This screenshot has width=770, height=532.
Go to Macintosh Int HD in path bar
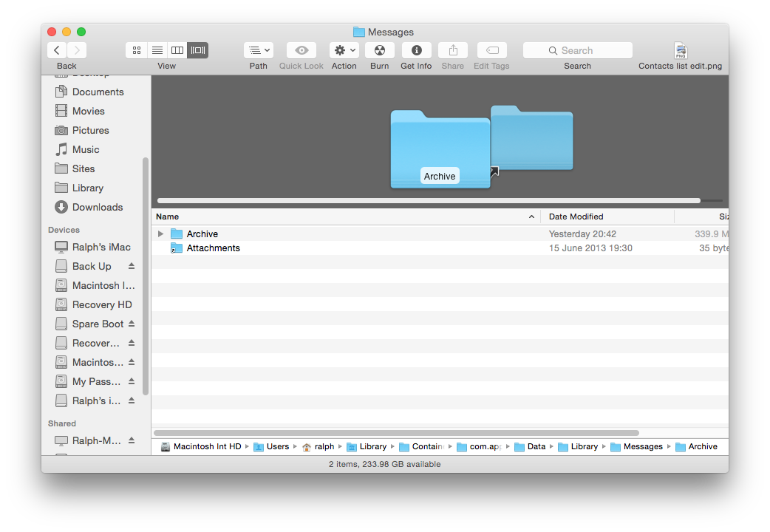201,446
